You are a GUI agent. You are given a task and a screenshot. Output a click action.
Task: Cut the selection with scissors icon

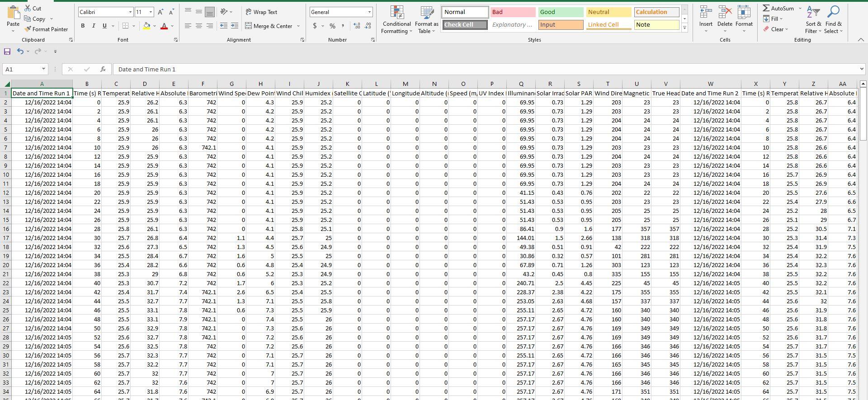pyautogui.click(x=28, y=8)
